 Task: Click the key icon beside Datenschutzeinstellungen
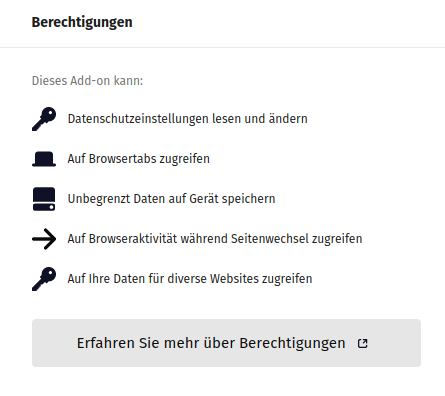click(x=44, y=119)
